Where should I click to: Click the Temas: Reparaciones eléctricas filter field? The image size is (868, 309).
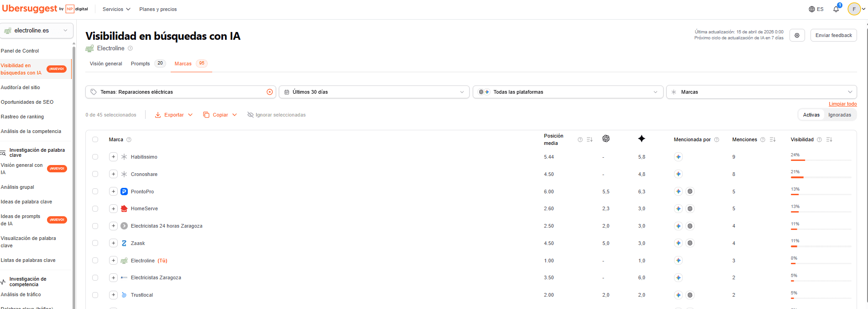click(x=181, y=92)
